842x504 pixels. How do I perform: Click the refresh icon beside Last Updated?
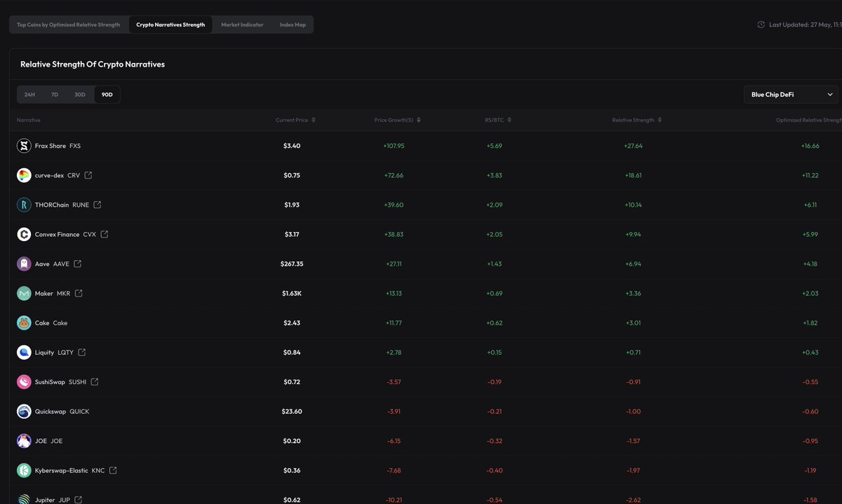click(761, 25)
